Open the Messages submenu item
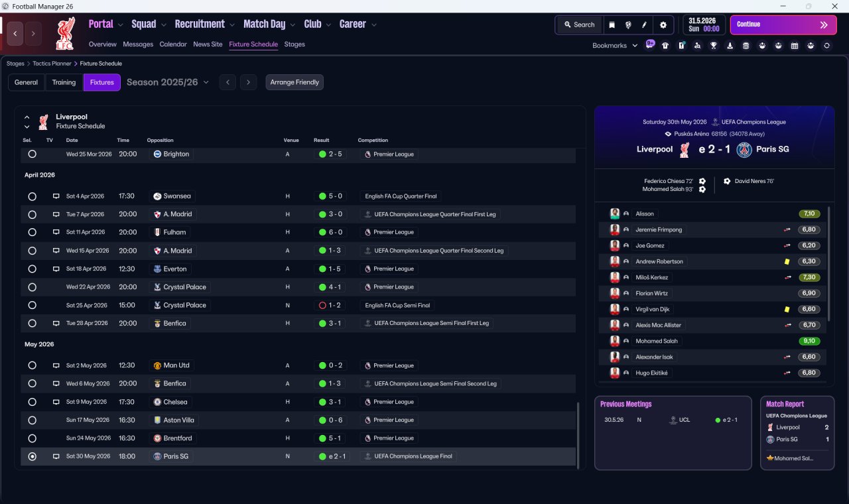849x504 pixels. 138,44
